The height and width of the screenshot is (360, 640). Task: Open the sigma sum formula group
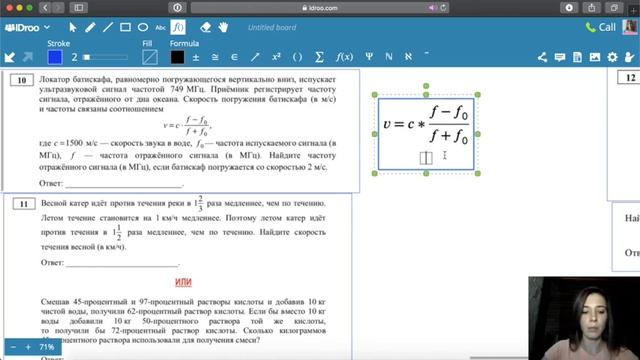point(320,57)
